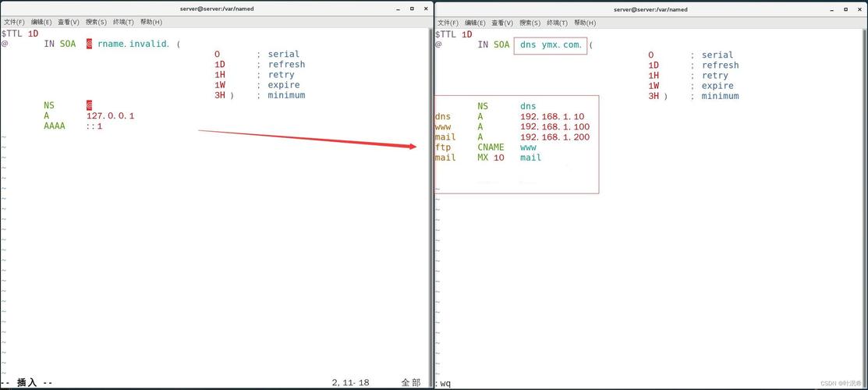Minimize the left terminal window
The height and width of the screenshot is (390, 868).
point(399,9)
